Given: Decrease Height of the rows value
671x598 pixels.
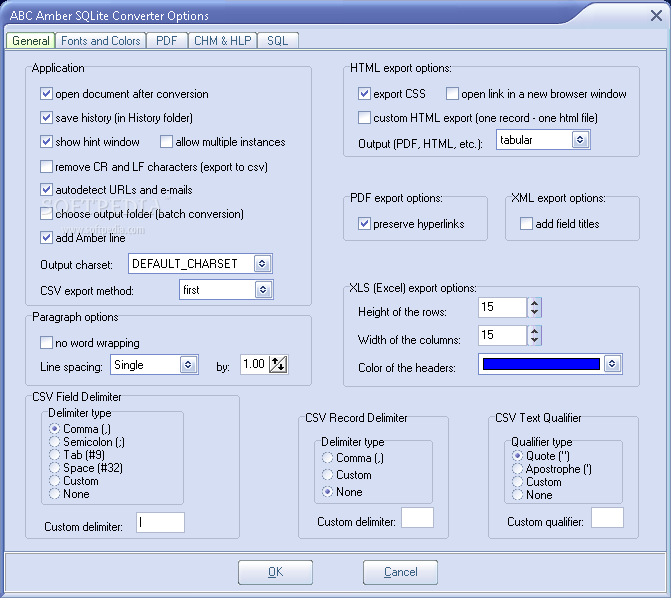Looking at the screenshot, I should (534, 312).
